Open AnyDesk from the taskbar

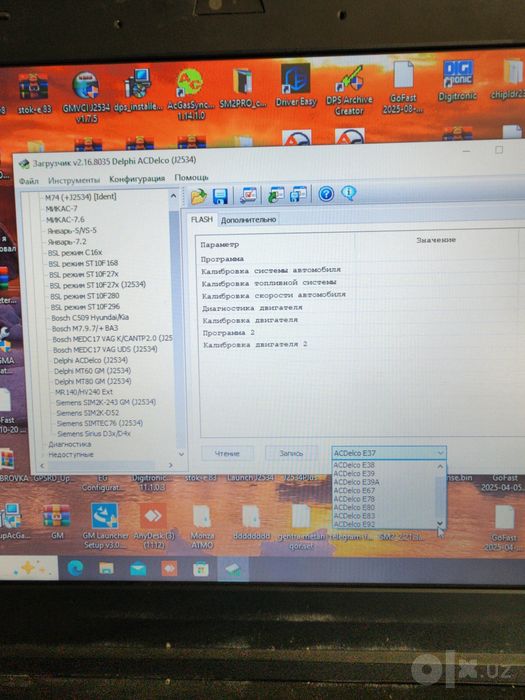[169, 569]
